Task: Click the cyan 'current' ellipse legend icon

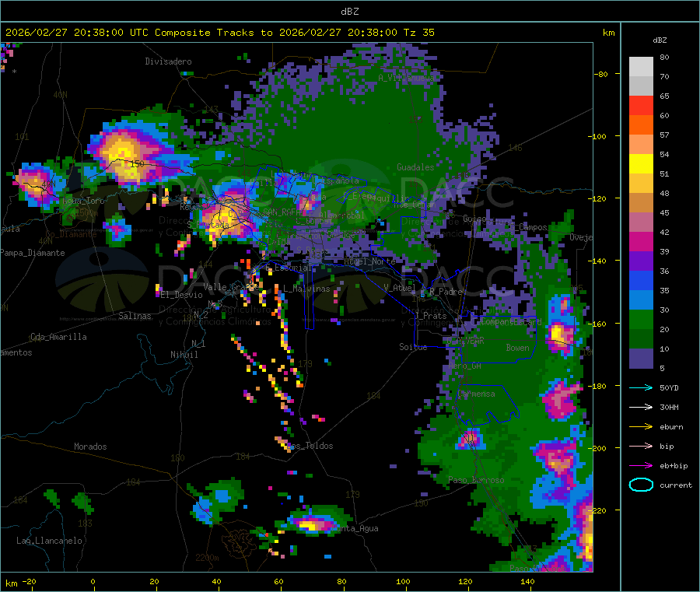Action: [x=641, y=485]
